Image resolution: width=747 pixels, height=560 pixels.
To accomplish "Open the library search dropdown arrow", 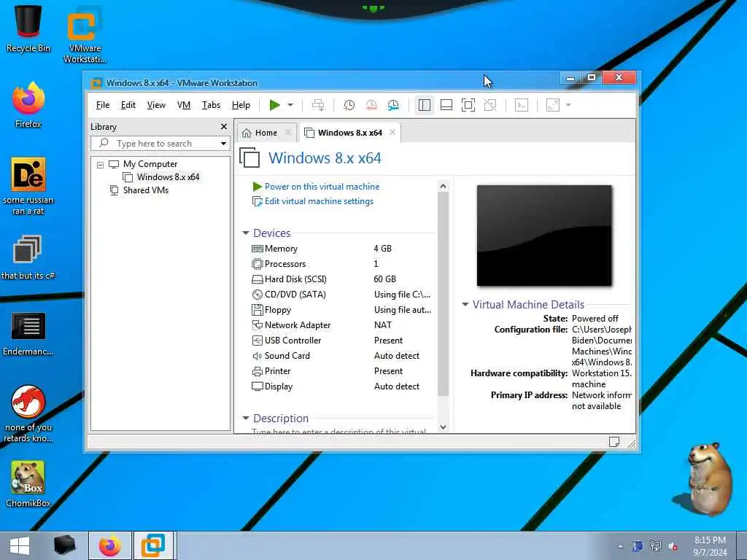I will coord(223,144).
